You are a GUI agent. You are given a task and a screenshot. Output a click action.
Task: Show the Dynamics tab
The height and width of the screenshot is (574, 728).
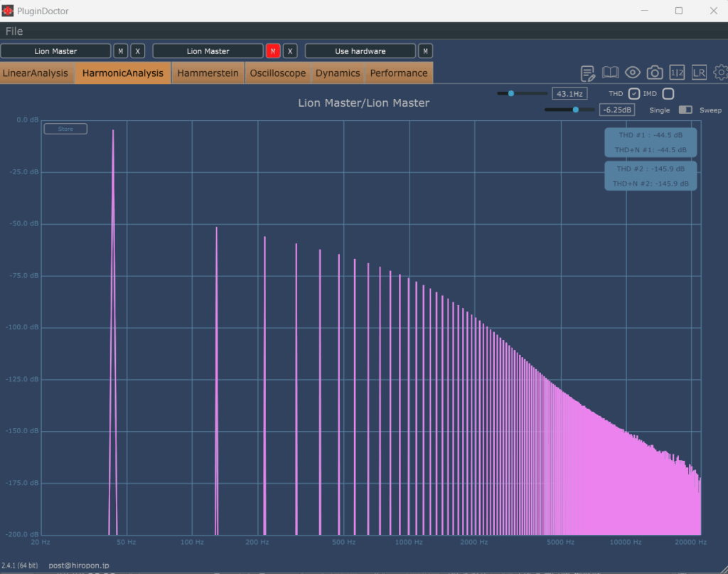click(338, 73)
